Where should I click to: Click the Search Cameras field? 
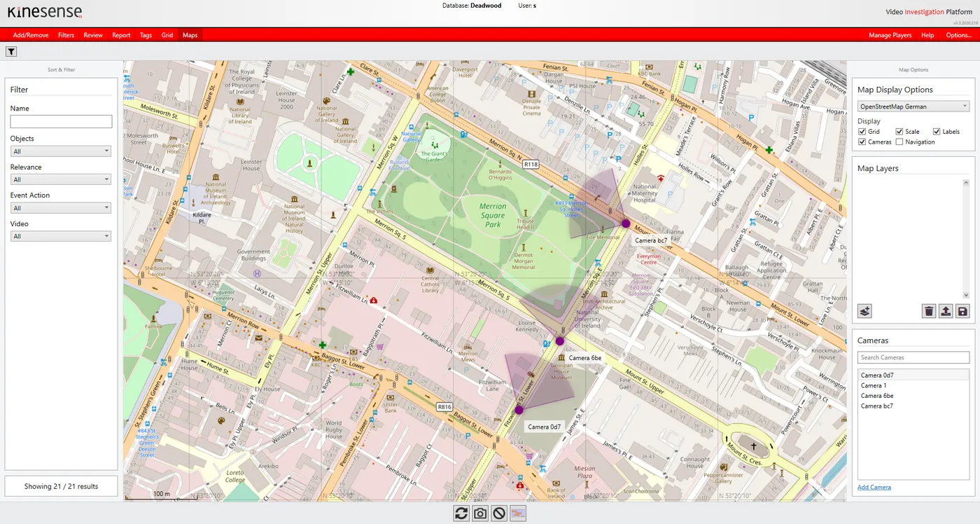pyautogui.click(x=913, y=357)
